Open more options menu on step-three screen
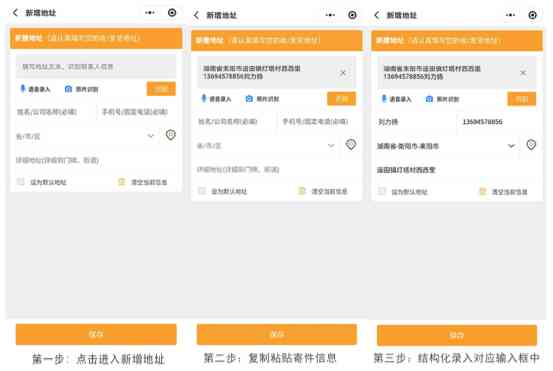The image size is (553, 371). (x=510, y=15)
